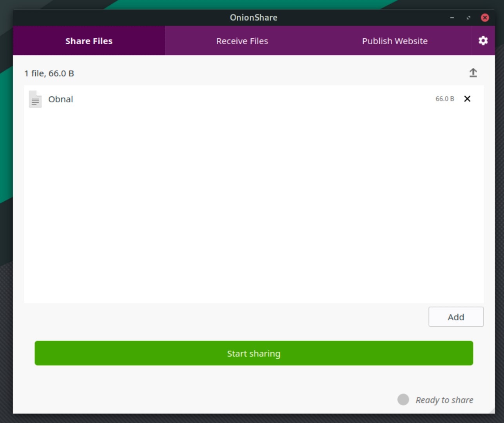This screenshot has height=423, width=504.
Task: Click the green Start sharing button
Action: (254, 353)
